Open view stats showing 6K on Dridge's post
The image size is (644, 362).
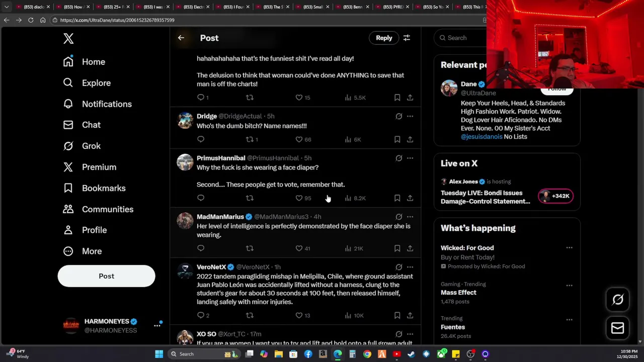[x=353, y=139]
